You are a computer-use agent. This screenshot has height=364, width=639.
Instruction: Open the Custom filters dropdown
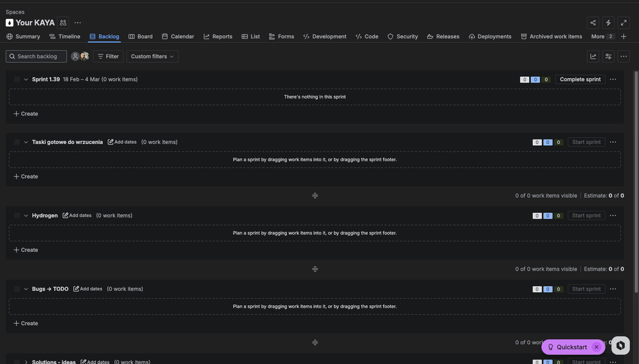(x=152, y=56)
